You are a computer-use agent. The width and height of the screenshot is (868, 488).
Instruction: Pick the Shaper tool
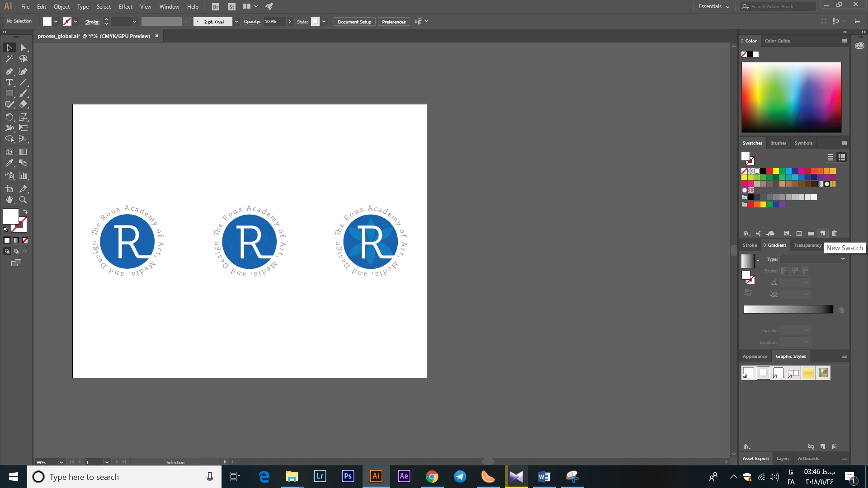(x=9, y=104)
